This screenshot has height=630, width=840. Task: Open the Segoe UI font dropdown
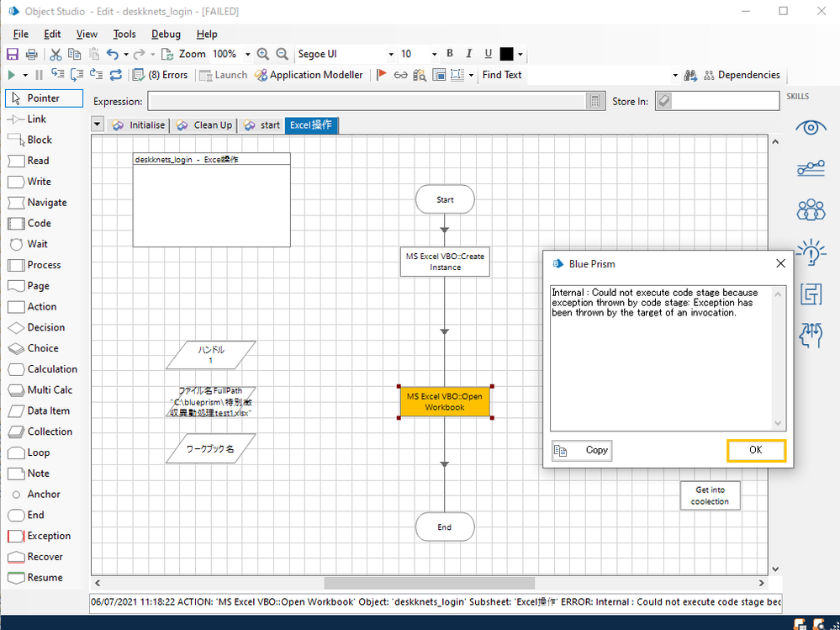click(391, 54)
